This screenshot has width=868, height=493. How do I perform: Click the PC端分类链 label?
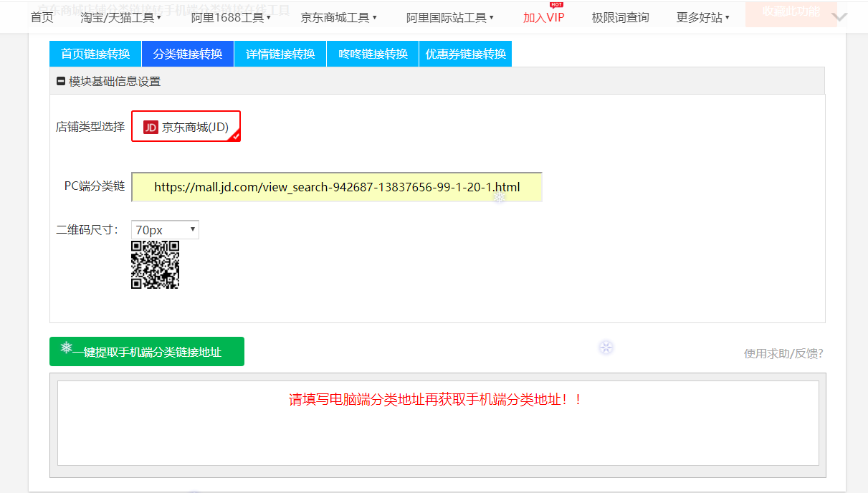(95, 186)
